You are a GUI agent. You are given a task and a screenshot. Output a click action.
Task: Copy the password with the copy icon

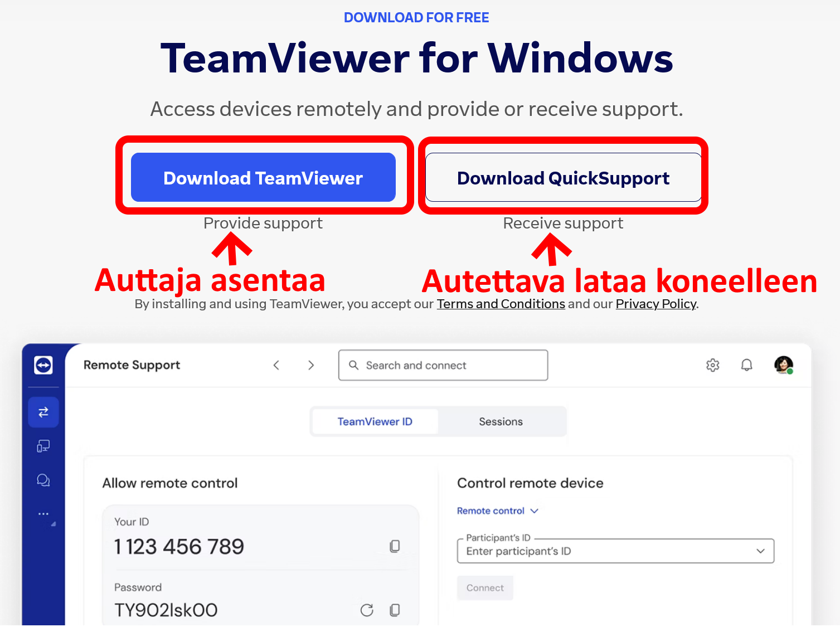click(395, 610)
